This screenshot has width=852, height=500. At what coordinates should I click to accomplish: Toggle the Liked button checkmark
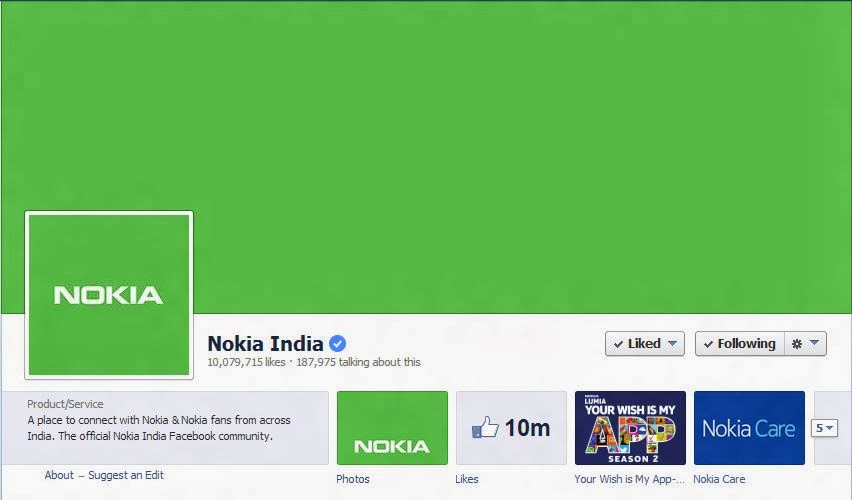point(618,344)
